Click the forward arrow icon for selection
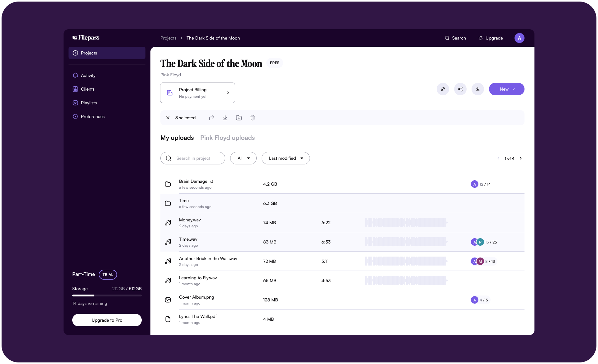This screenshot has width=598, height=364. click(211, 118)
